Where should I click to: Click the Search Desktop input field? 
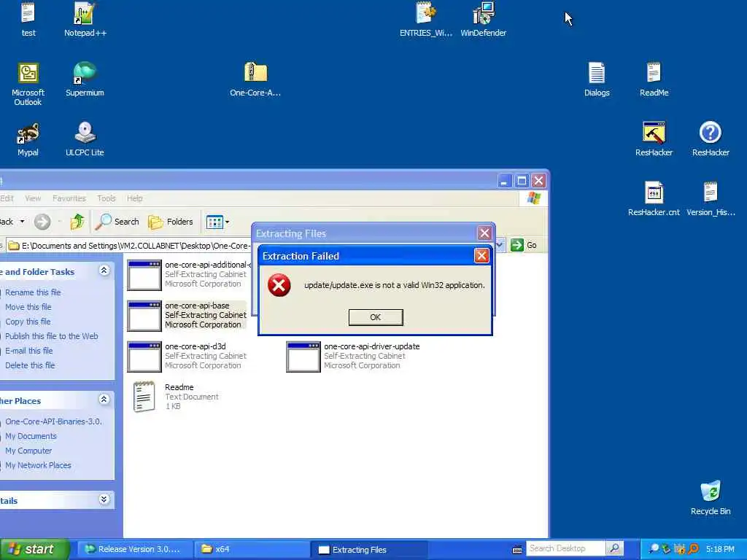pyautogui.click(x=566, y=548)
